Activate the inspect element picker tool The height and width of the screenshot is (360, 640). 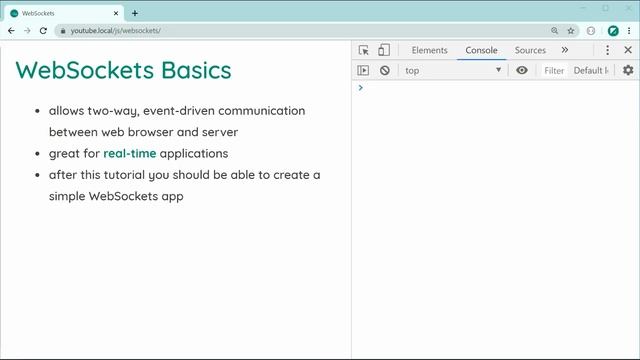[x=363, y=50]
